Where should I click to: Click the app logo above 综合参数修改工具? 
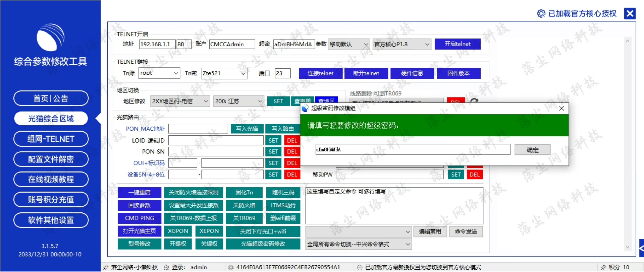pyautogui.click(x=50, y=38)
